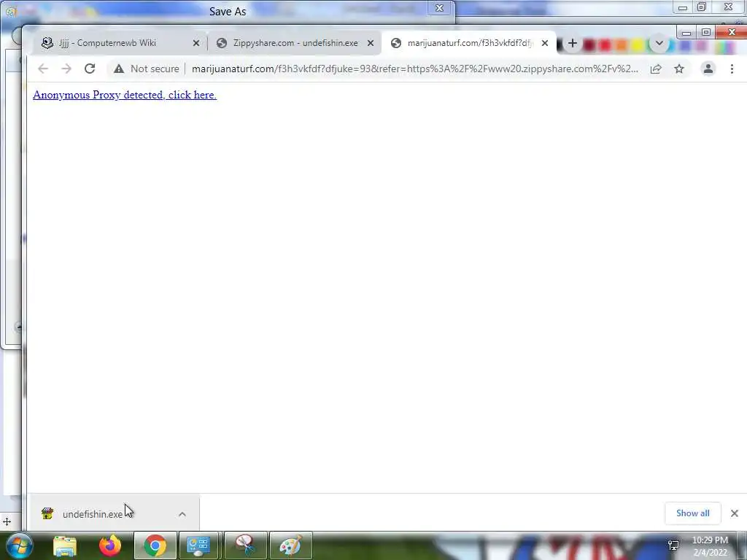Switch to the Zippyshare.com undefishin.exe tab
Viewport: 747px width, 560px height.
tap(295, 43)
